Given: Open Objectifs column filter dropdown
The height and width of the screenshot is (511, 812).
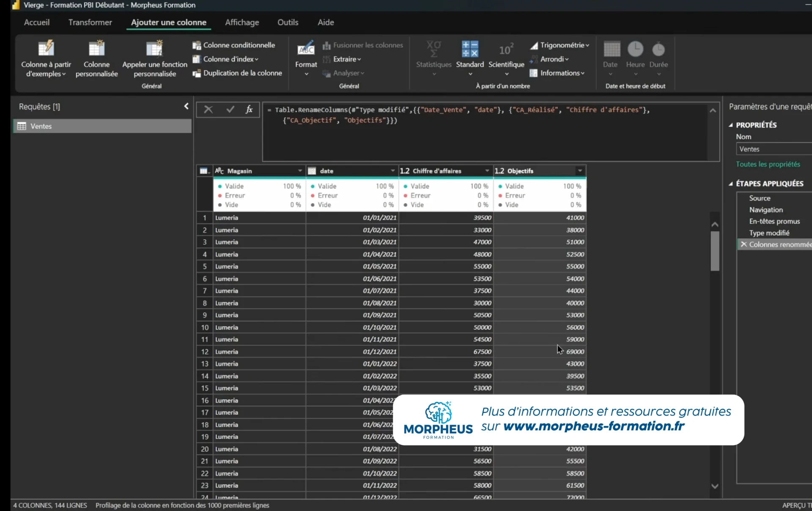Looking at the screenshot, I should [580, 171].
